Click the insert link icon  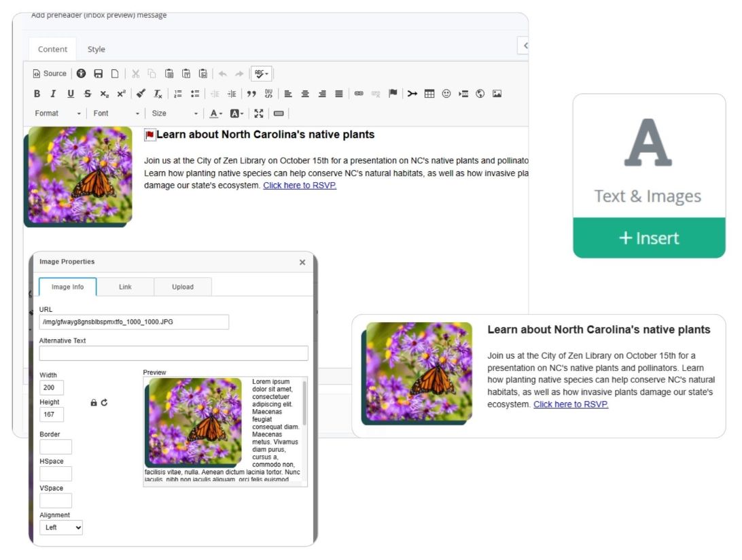pyautogui.click(x=359, y=94)
